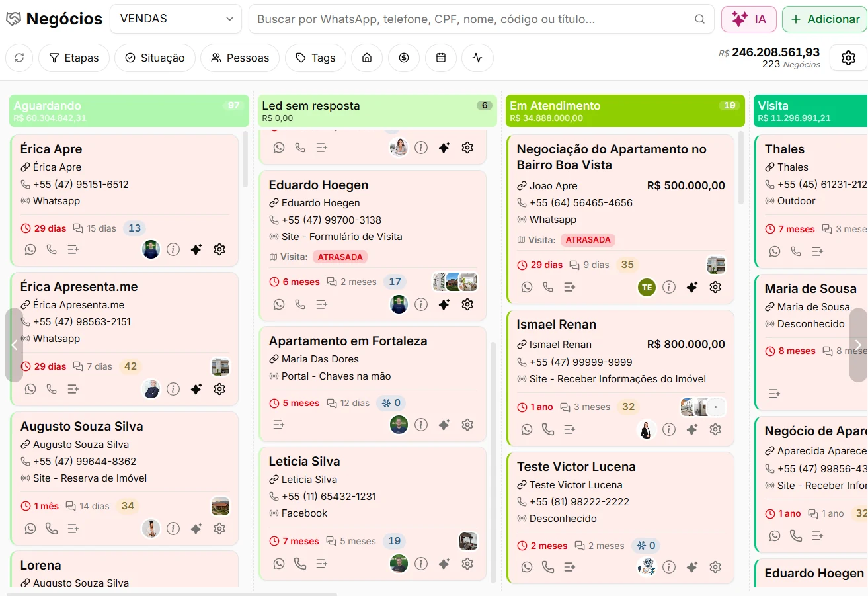Click the search magnifier icon
868x596 pixels.
pyautogui.click(x=699, y=19)
